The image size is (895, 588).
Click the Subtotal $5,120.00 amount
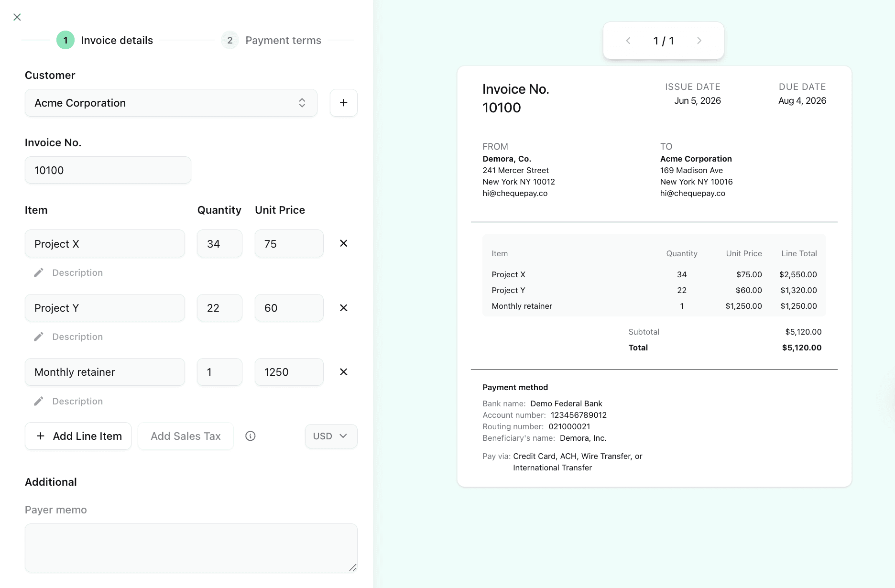[x=803, y=332]
